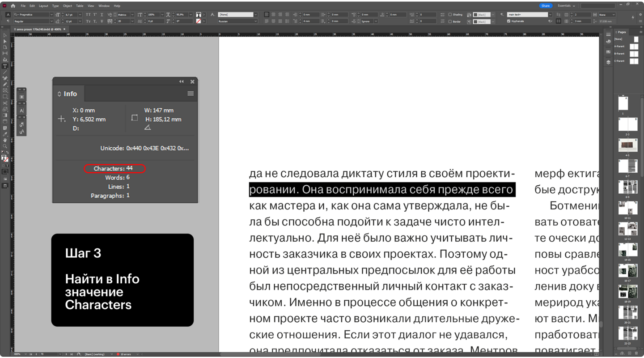This screenshot has width=644, height=358.
Task: Click the Home icon in menu bar
Action: (x=13, y=6)
